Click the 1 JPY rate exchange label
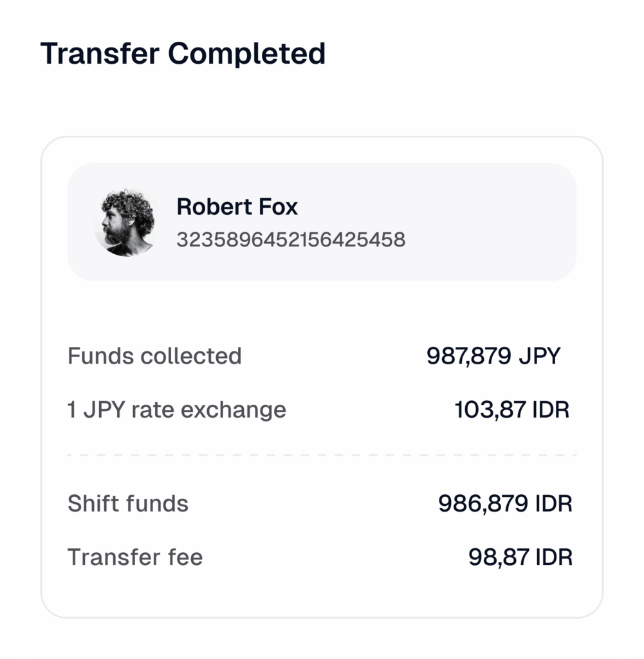This screenshot has width=644, height=659. (177, 410)
